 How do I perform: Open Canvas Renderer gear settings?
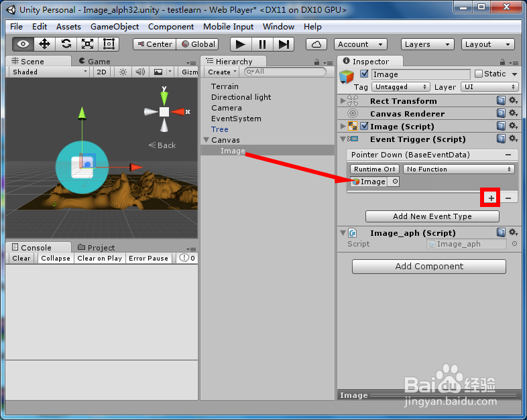click(x=513, y=113)
